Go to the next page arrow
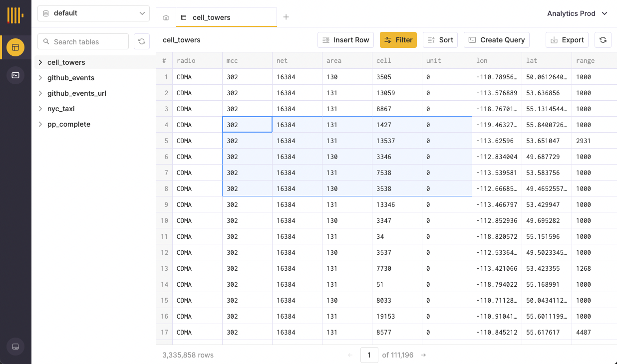Viewport: 617px width, 364px height. coord(423,355)
